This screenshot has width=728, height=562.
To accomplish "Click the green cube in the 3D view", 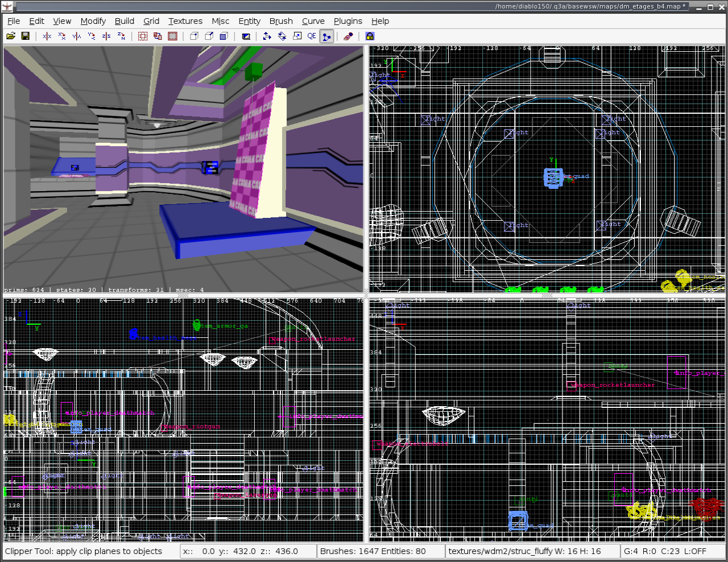I will point(254,72).
